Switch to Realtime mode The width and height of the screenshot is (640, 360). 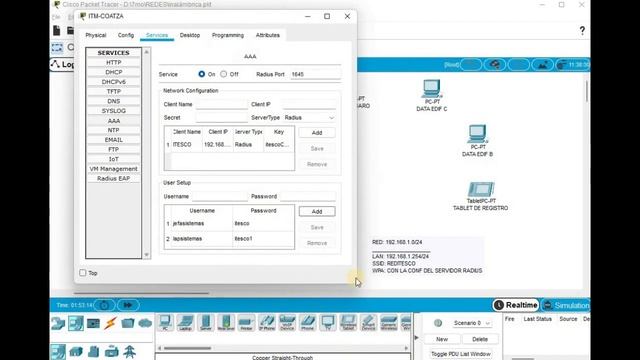point(516,305)
